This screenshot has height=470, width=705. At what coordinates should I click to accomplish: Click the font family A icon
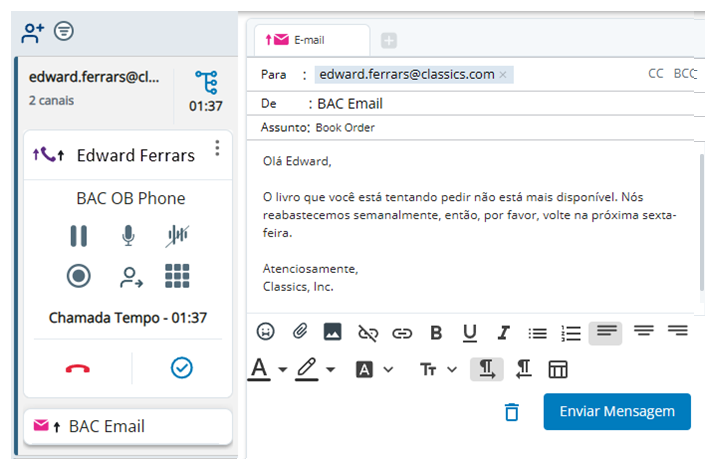tap(364, 370)
